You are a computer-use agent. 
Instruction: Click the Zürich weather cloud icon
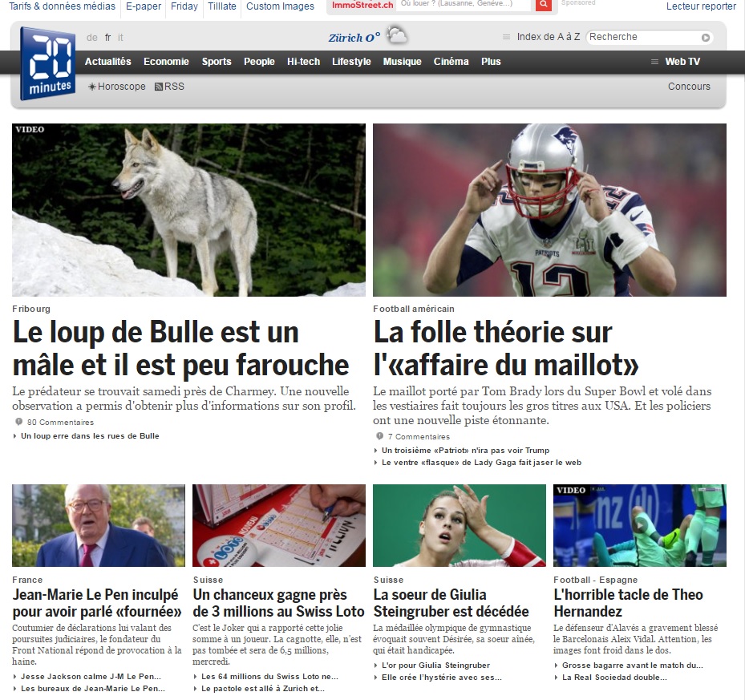[396, 35]
